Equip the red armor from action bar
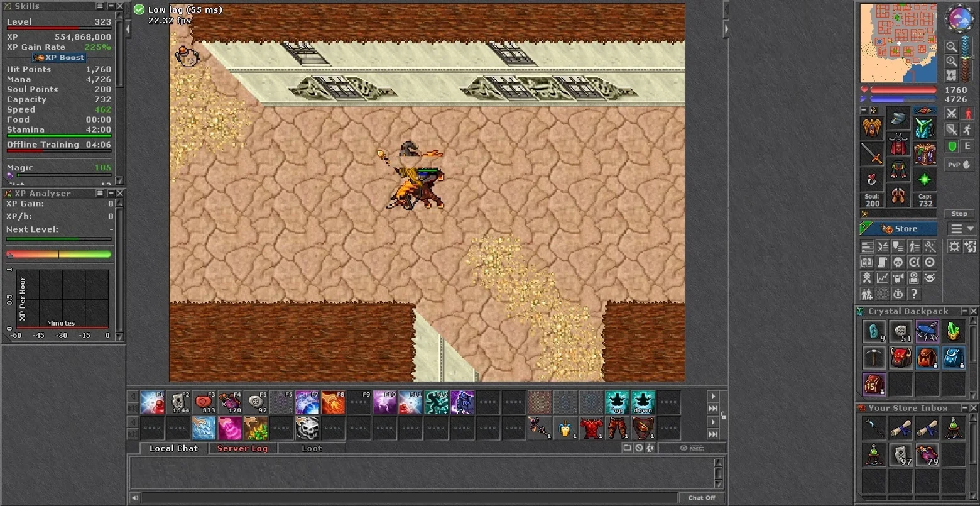 591,428
